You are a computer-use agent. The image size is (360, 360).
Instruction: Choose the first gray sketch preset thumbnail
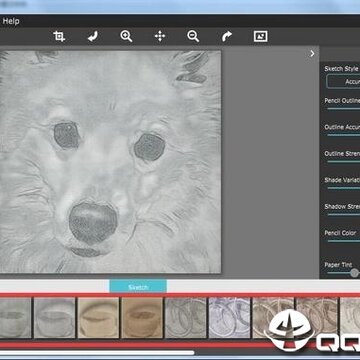tap(15, 318)
